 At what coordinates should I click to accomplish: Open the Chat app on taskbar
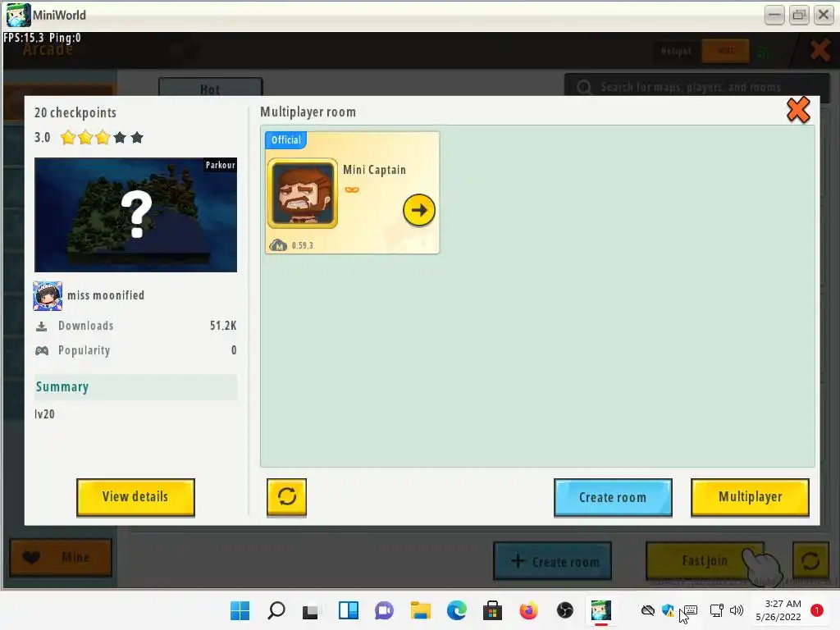click(x=384, y=610)
